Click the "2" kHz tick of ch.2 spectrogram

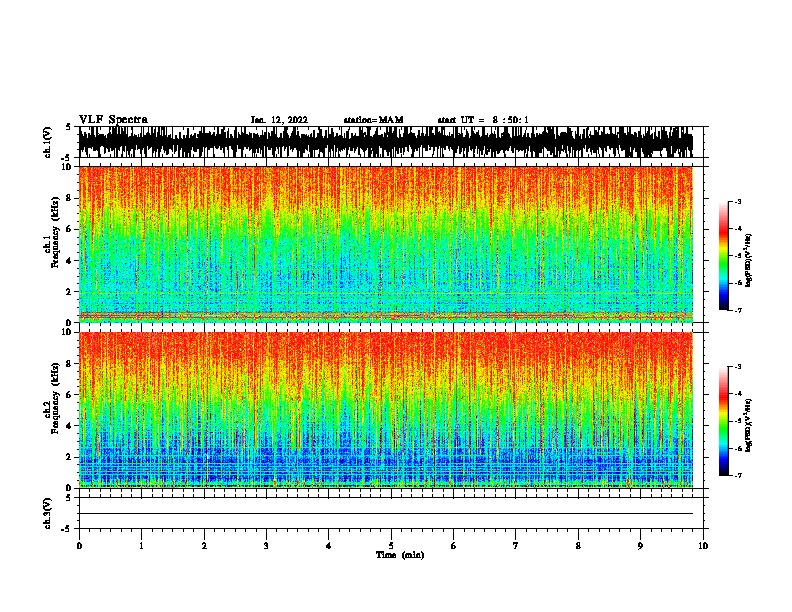(x=69, y=457)
